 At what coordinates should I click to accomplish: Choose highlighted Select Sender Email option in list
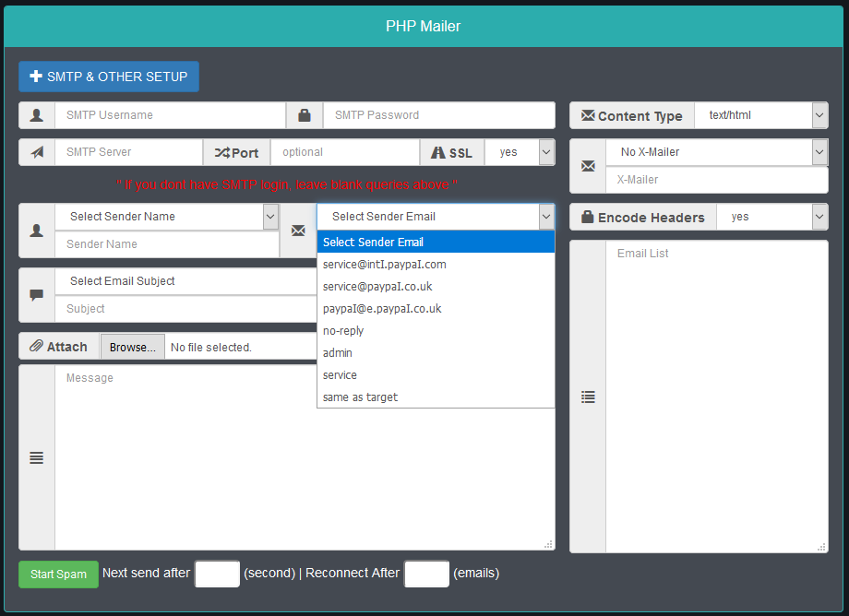436,242
